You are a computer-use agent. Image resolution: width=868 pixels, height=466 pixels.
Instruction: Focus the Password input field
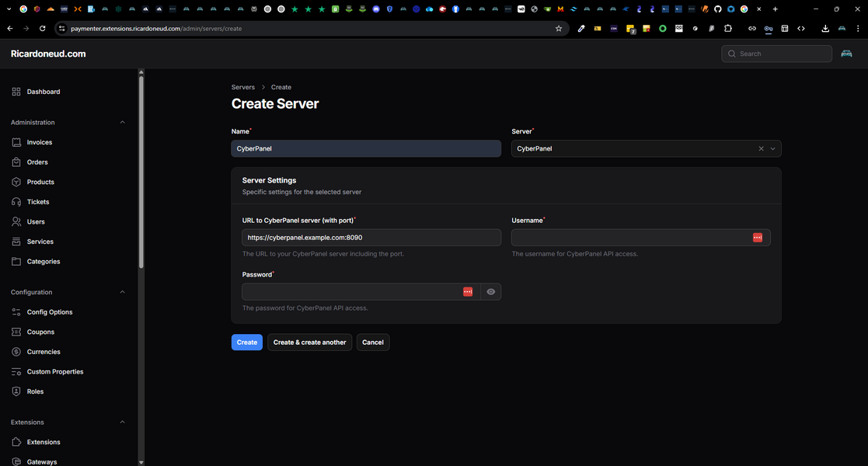click(361, 292)
